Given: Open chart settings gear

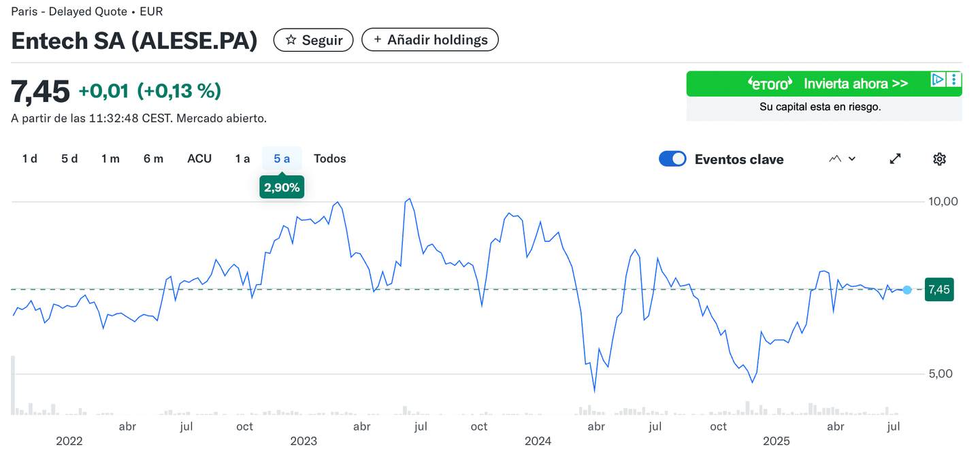Looking at the screenshot, I should click(939, 159).
